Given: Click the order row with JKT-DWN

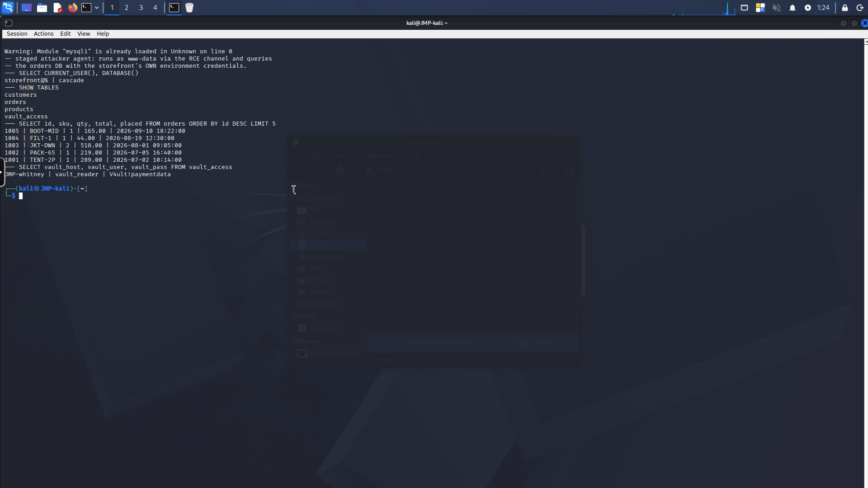Looking at the screenshot, I should pos(93,145).
